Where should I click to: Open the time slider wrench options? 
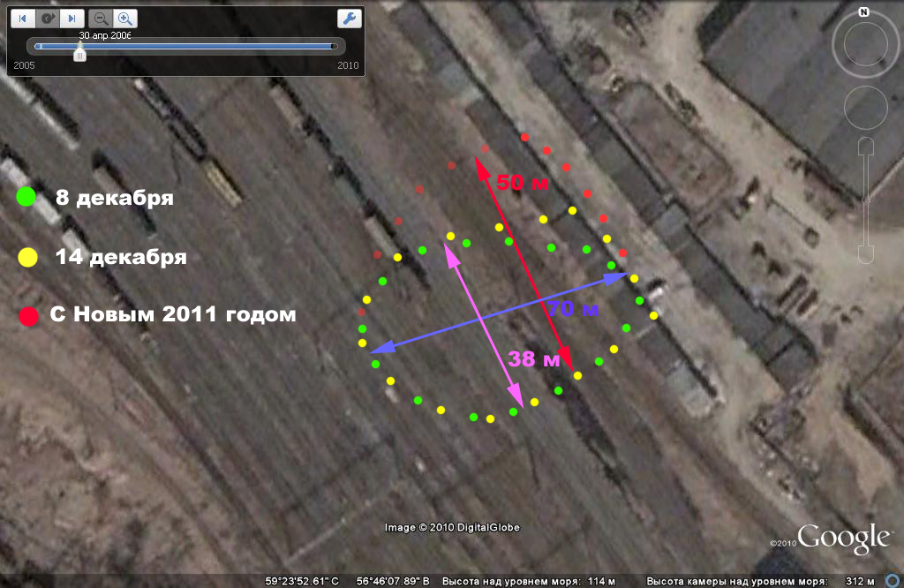pos(349,18)
